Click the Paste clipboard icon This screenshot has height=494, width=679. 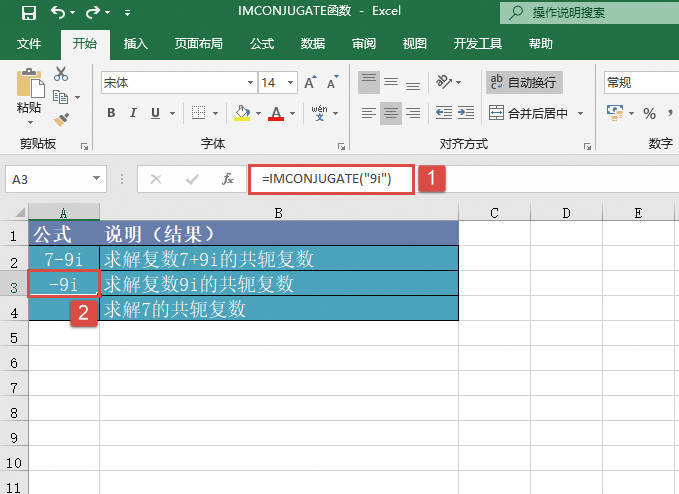coord(29,85)
